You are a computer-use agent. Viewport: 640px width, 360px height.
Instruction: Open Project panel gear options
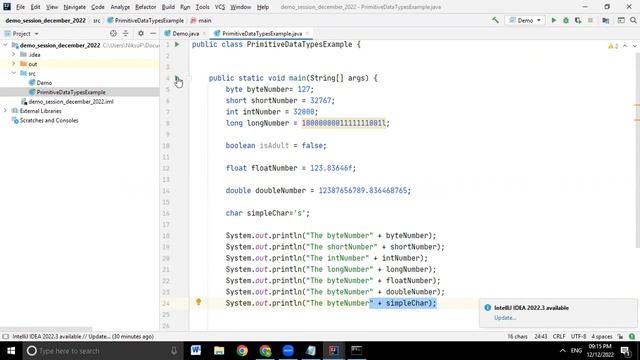click(x=141, y=33)
